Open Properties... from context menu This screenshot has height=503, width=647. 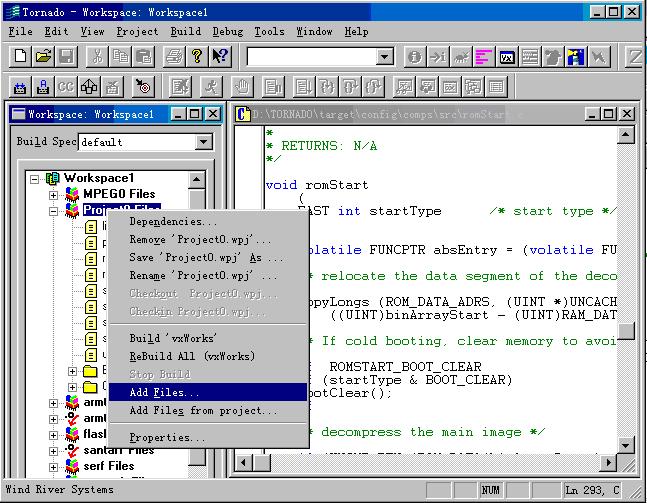(x=208, y=437)
